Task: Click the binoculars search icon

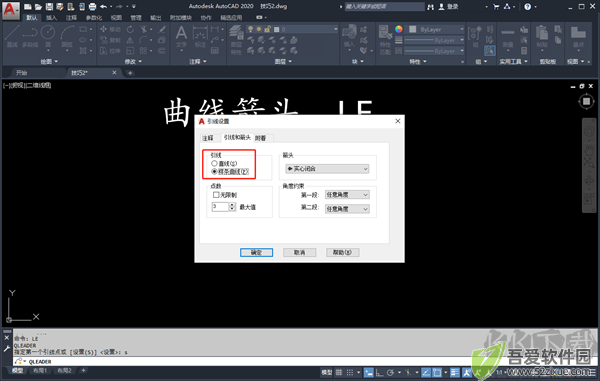Action: [430, 7]
